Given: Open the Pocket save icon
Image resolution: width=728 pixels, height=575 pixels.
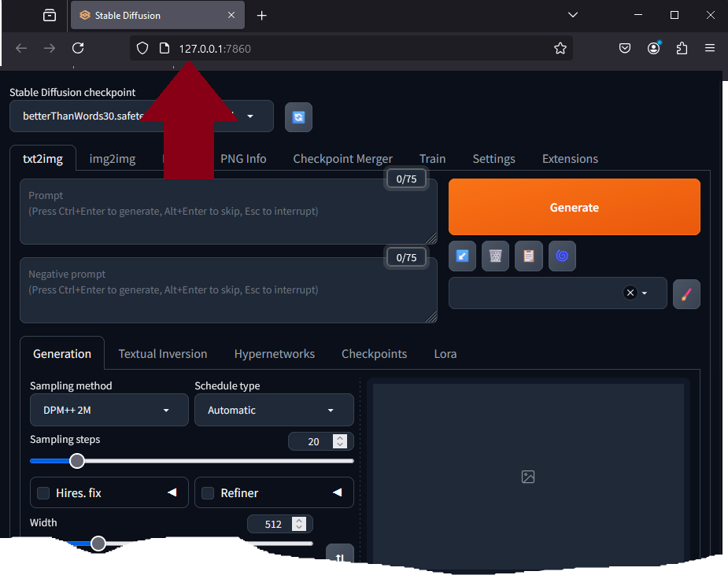Looking at the screenshot, I should coord(625,48).
